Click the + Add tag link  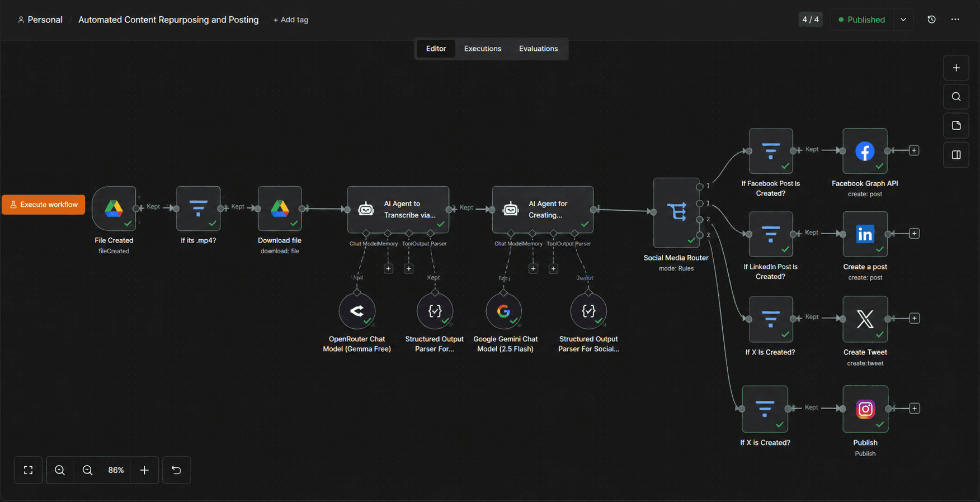[x=291, y=20]
